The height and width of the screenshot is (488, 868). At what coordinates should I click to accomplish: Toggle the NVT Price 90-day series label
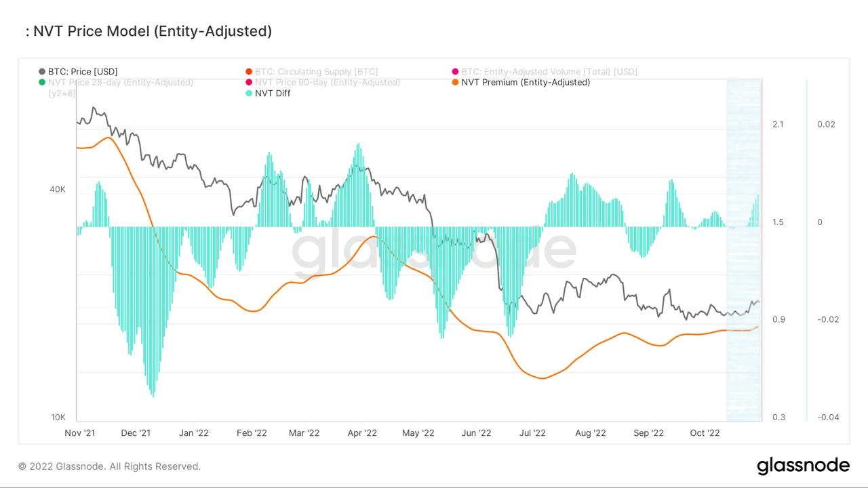[x=327, y=83]
